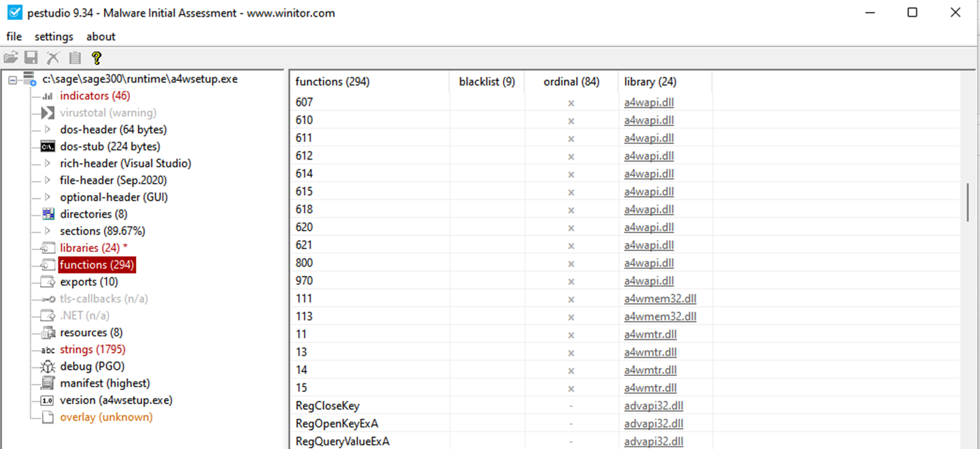This screenshot has height=449, width=980.
Task: Click the directories grid icon
Action: [x=48, y=214]
